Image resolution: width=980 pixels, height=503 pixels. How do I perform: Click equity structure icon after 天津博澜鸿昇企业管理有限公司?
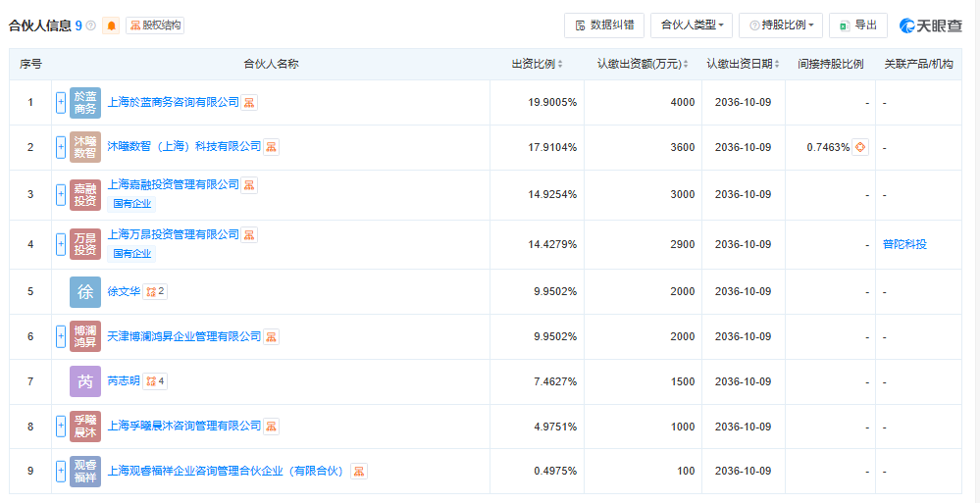tap(272, 336)
